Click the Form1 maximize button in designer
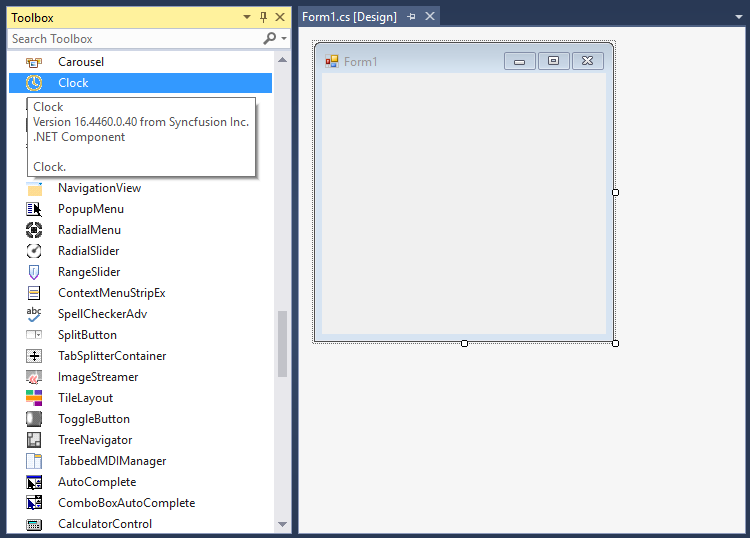The width and height of the screenshot is (750, 538). (x=553, y=61)
